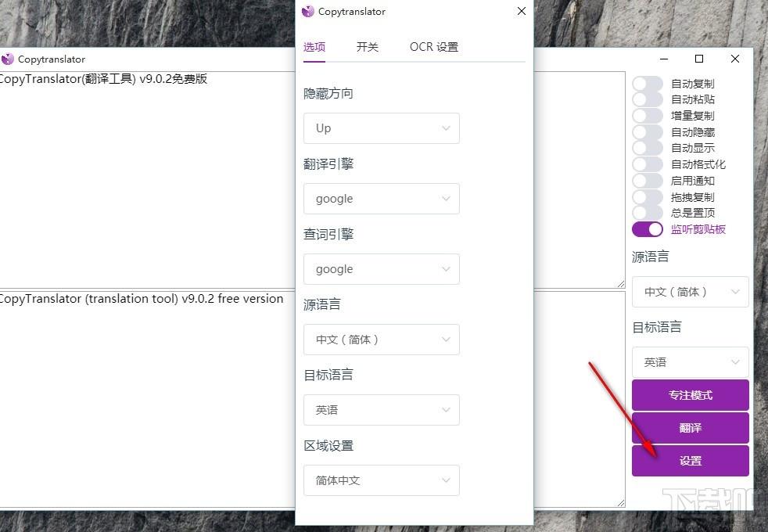768x532 pixels.
Task: Click the 监听剪贴板 label text
Action: (698, 229)
